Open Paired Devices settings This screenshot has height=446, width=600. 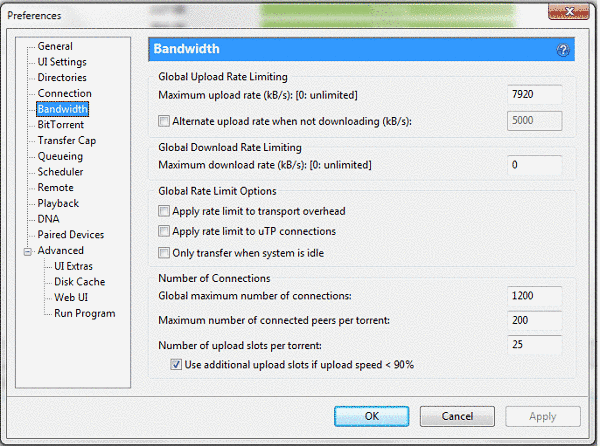click(x=71, y=235)
